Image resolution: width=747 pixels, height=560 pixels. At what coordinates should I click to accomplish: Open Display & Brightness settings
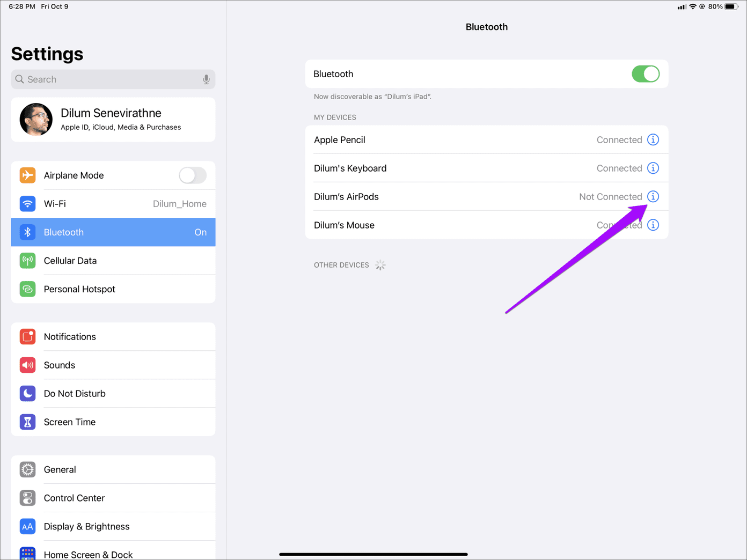(113, 527)
